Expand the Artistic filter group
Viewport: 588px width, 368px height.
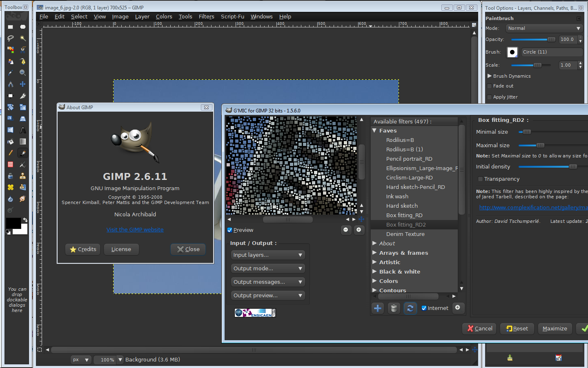pyautogui.click(x=374, y=262)
